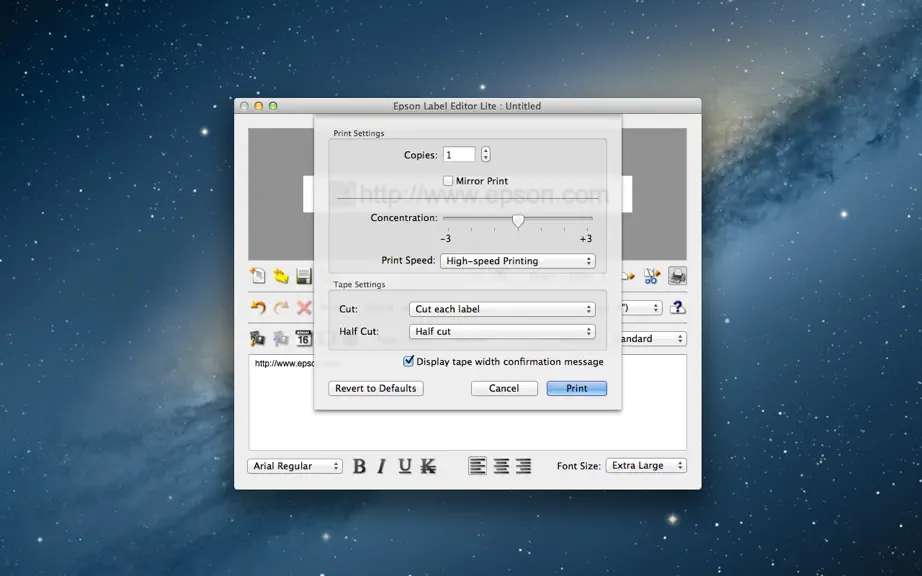Click the floppy disk Save icon

tap(304, 276)
